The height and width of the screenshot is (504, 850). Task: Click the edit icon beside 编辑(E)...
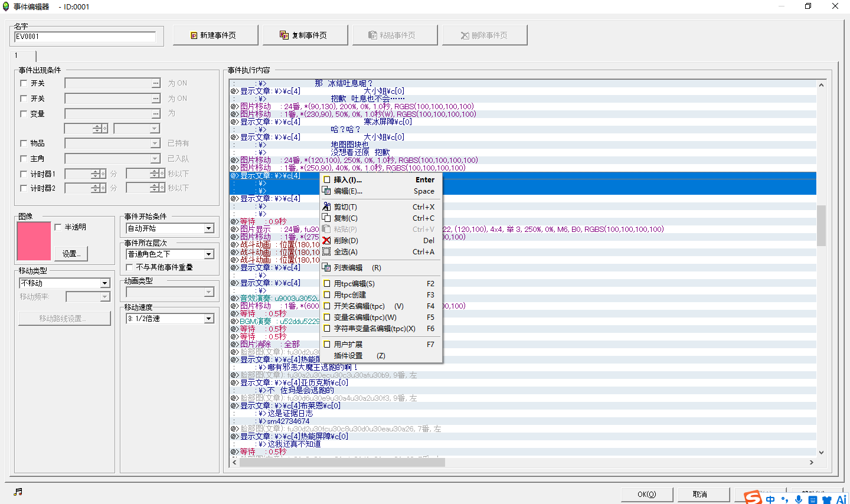click(326, 191)
